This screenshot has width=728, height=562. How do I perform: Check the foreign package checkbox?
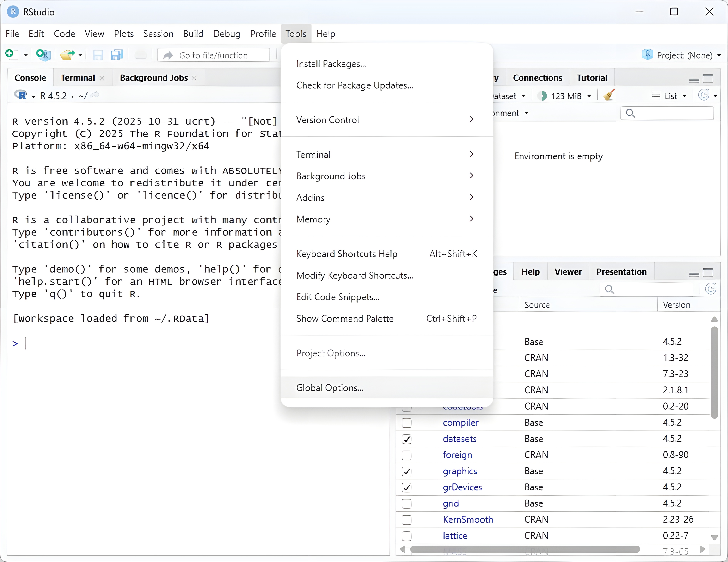pos(406,455)
